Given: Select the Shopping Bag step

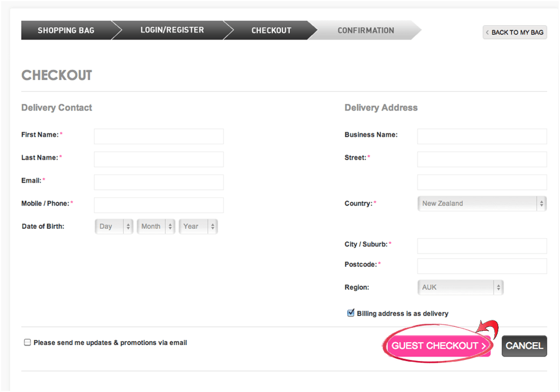Looking at the screenshot, I should click(66, 30).
